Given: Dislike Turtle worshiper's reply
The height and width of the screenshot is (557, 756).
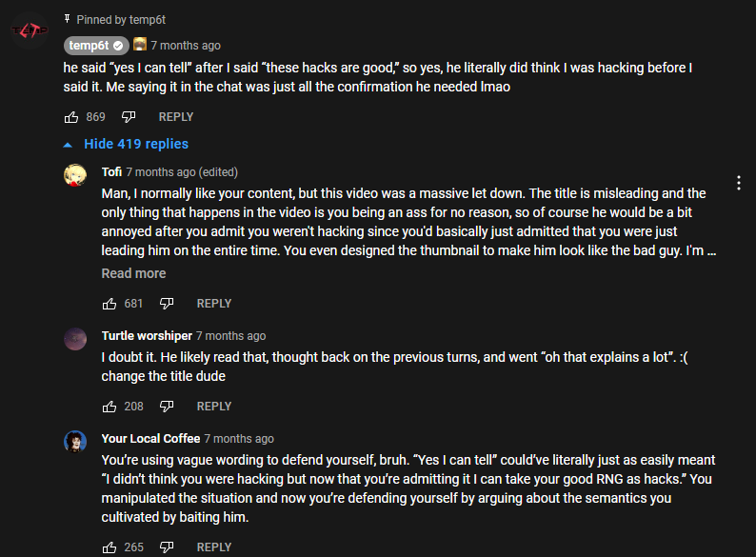Looking at the screenshot, I should [167, 407].
